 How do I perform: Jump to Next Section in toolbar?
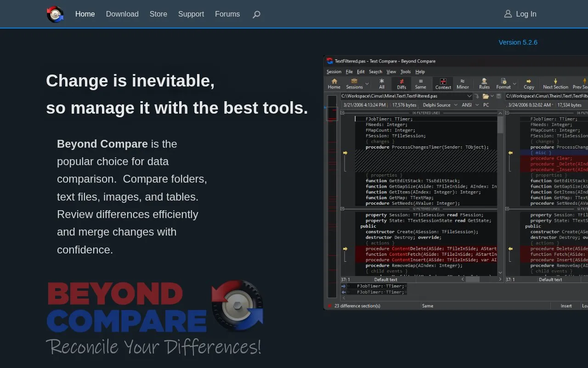(x=555, y=84)
